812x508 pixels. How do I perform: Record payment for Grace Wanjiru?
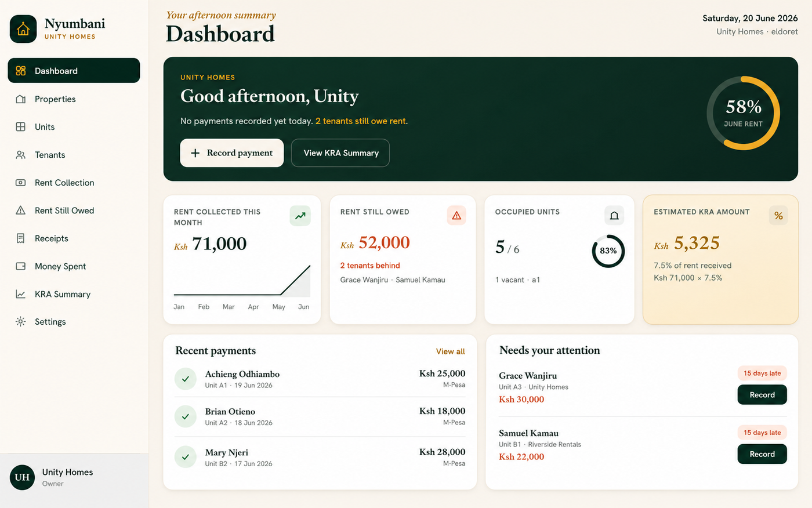[762, 395]
